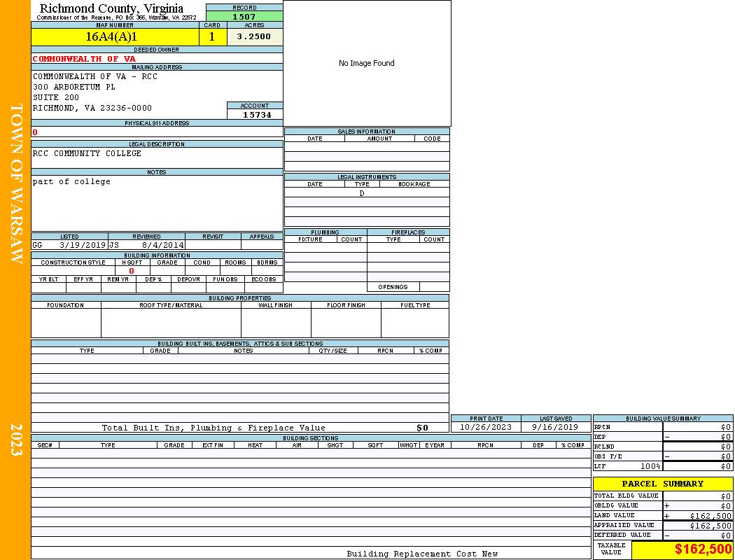Click the account number 15734
Viewport: 735px width, 560px height.
coord(256,115)
